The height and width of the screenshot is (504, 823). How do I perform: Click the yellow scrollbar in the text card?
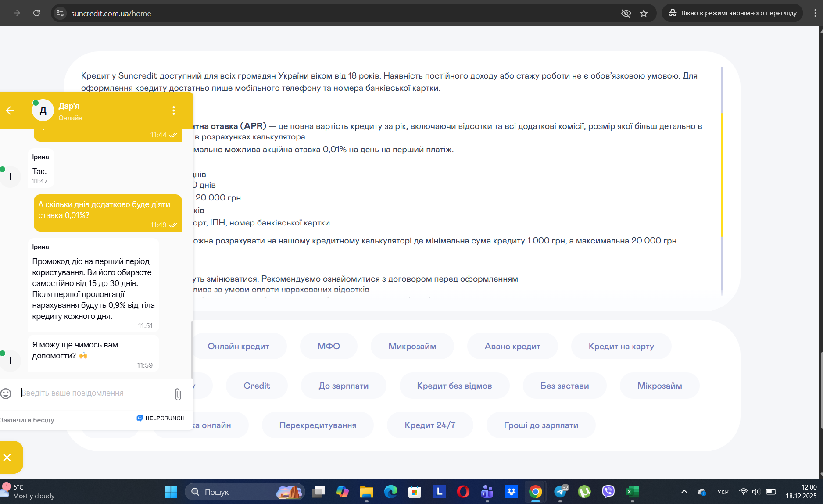pyautogui.click(x=722, y=175)
